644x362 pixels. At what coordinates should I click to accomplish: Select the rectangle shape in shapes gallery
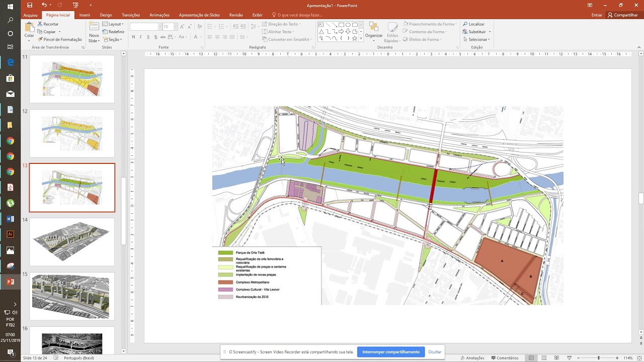(341, 25)
